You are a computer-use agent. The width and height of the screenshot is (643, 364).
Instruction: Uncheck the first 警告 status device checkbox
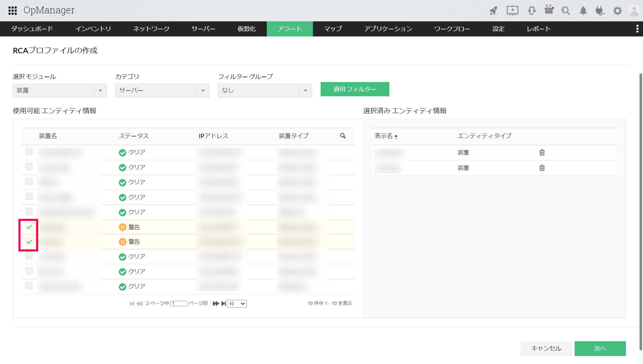[29, 227]
